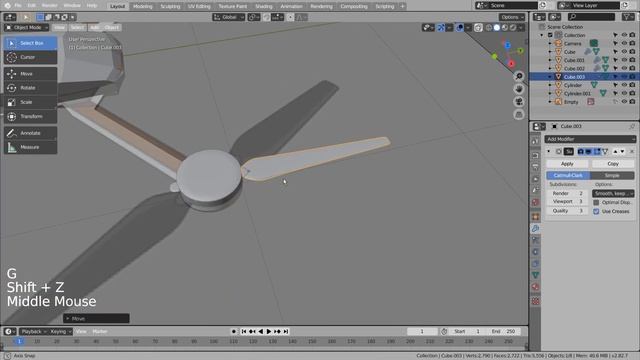Open Object Mode dropdown

point(27,27)
